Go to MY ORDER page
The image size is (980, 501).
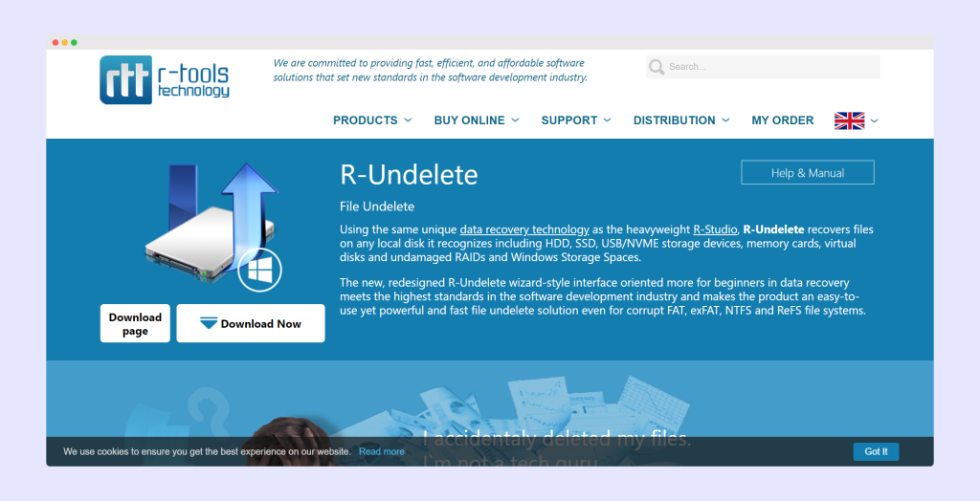coord(783,120)
